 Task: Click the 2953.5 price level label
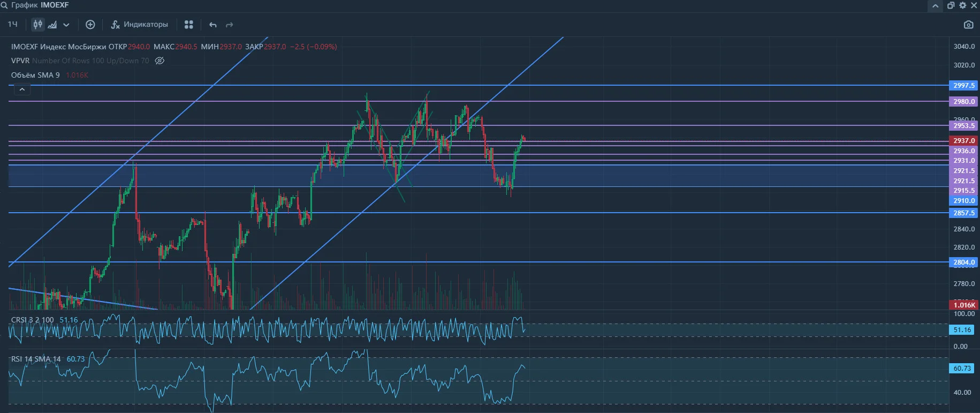964,125
